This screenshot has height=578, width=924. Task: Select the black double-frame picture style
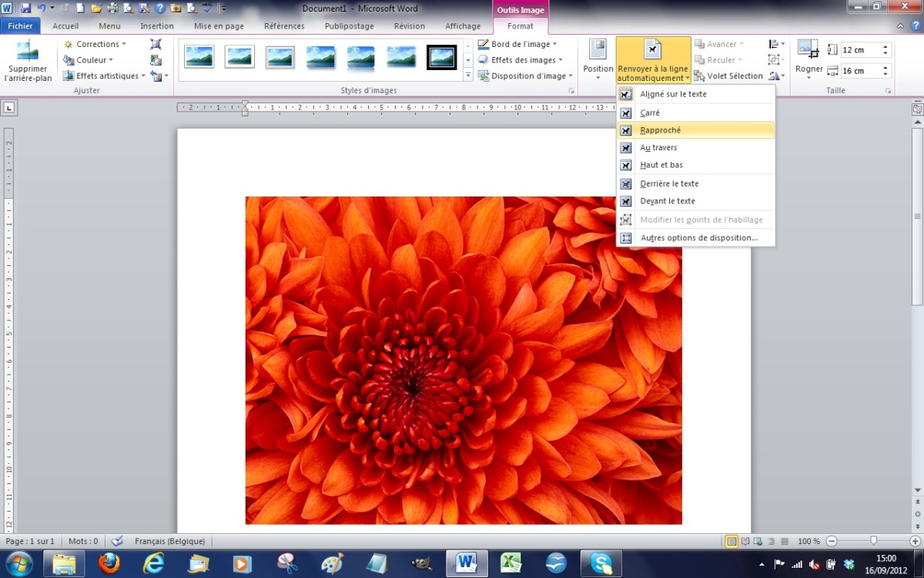click(442, 57)
